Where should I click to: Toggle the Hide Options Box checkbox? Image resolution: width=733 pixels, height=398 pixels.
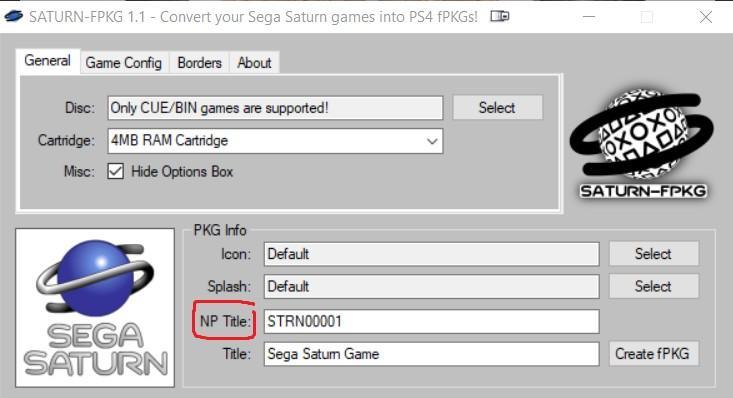point(115,171)
